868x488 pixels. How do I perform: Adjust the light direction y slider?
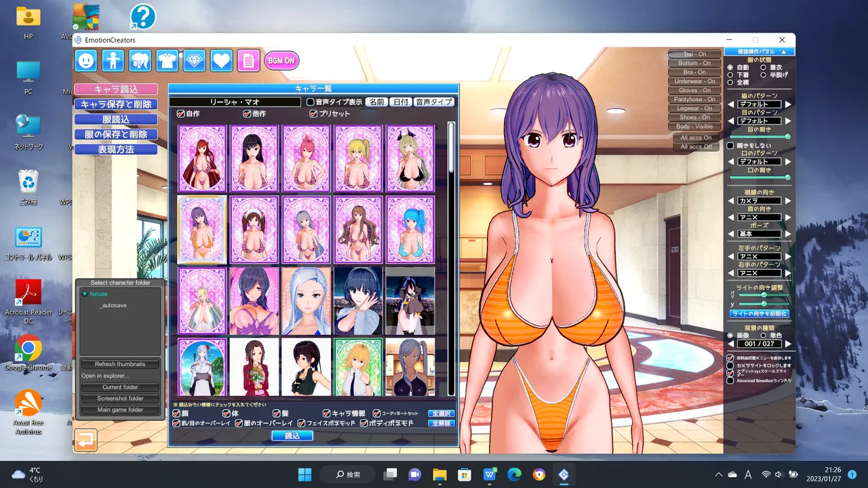[x=764, y=304]
